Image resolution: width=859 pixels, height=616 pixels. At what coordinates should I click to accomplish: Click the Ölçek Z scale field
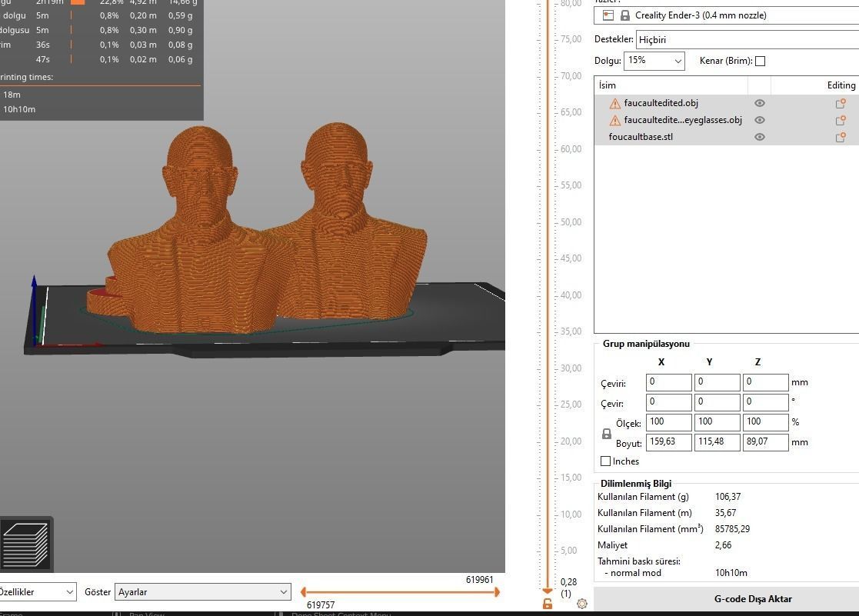pos(765,422)
